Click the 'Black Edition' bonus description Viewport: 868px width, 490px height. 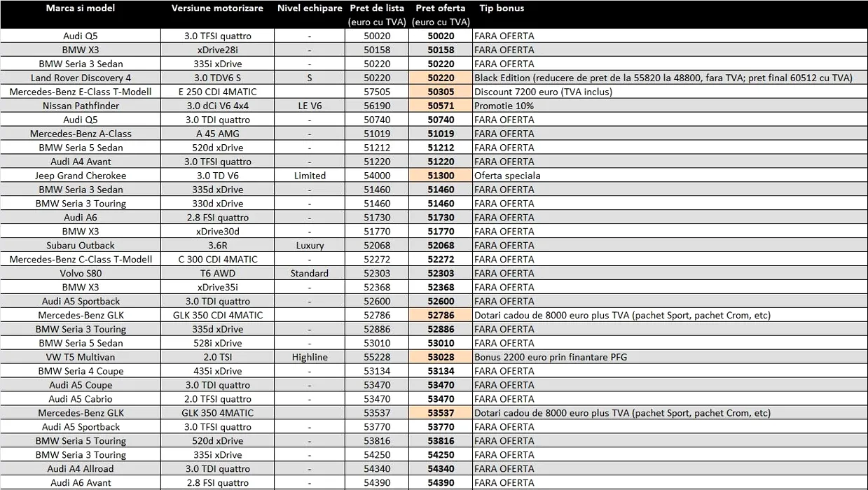pyautogui.click(x=663, y=78)
